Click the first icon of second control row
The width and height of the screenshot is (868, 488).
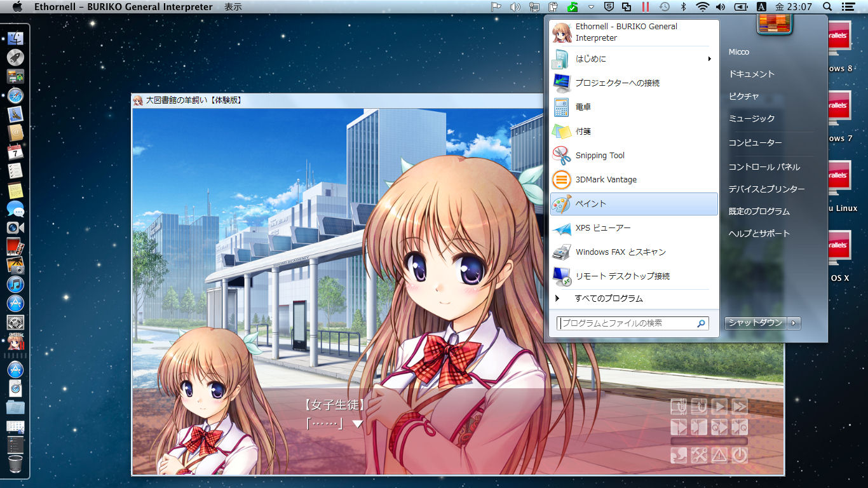[x=679, y=426]
